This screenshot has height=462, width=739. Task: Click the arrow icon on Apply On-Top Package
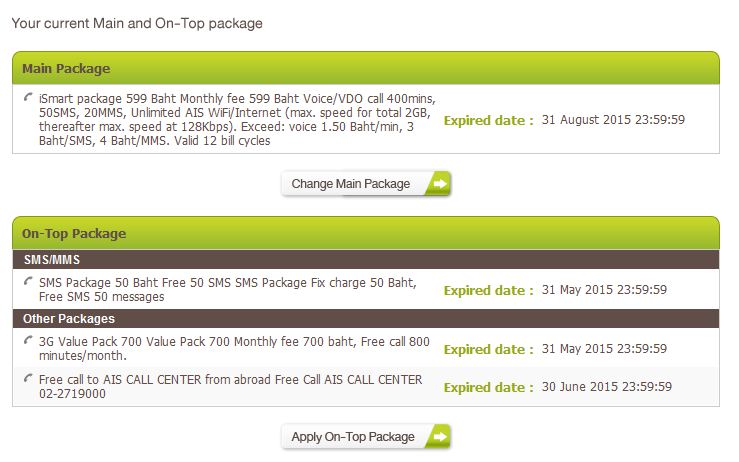coord(438,437)
